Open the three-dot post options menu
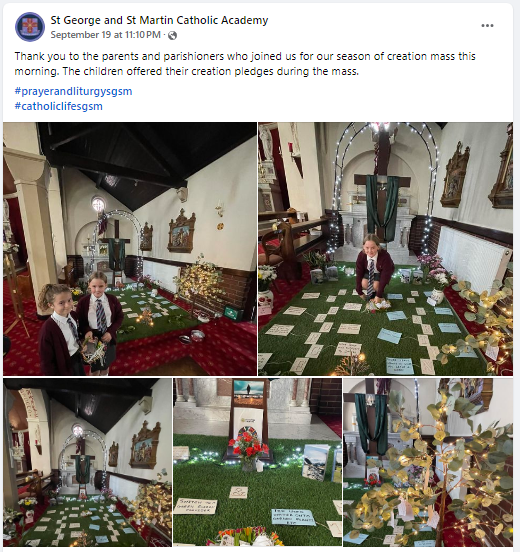 (x=487, y=26)
